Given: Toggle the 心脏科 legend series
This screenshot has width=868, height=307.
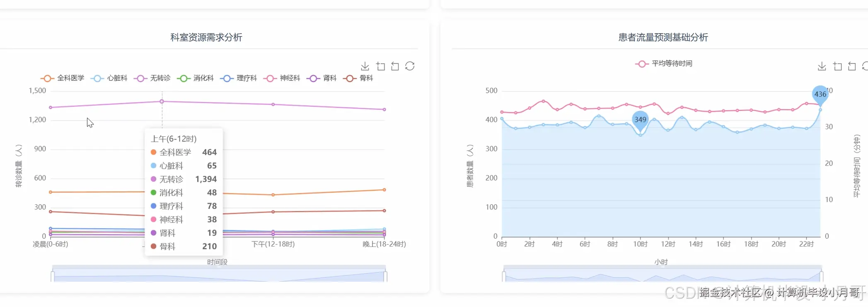Looking at the screenshot, I should [x=109, y=78].
